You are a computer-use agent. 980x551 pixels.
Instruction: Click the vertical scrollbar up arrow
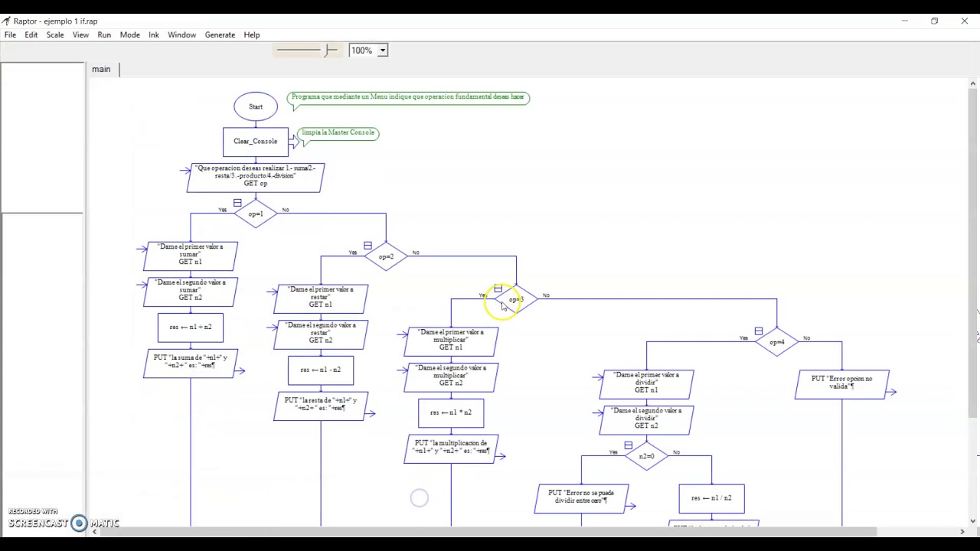(973, 83)
